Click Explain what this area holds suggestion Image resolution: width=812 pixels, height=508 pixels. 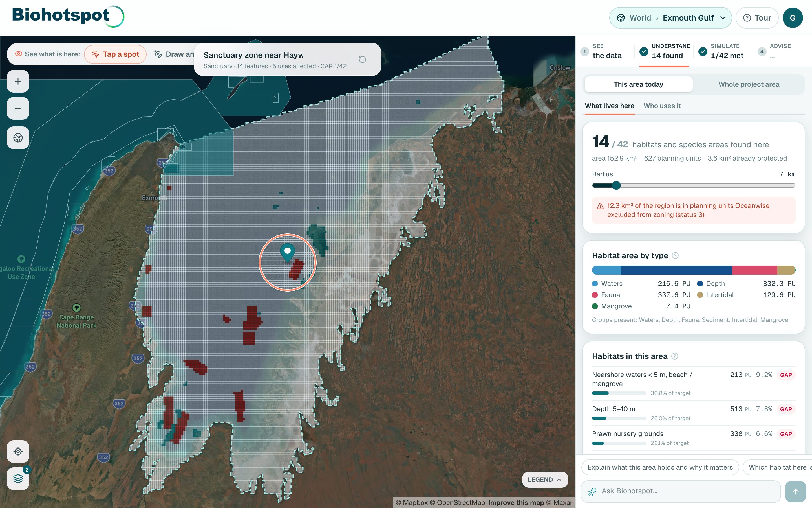pos(660,467)
